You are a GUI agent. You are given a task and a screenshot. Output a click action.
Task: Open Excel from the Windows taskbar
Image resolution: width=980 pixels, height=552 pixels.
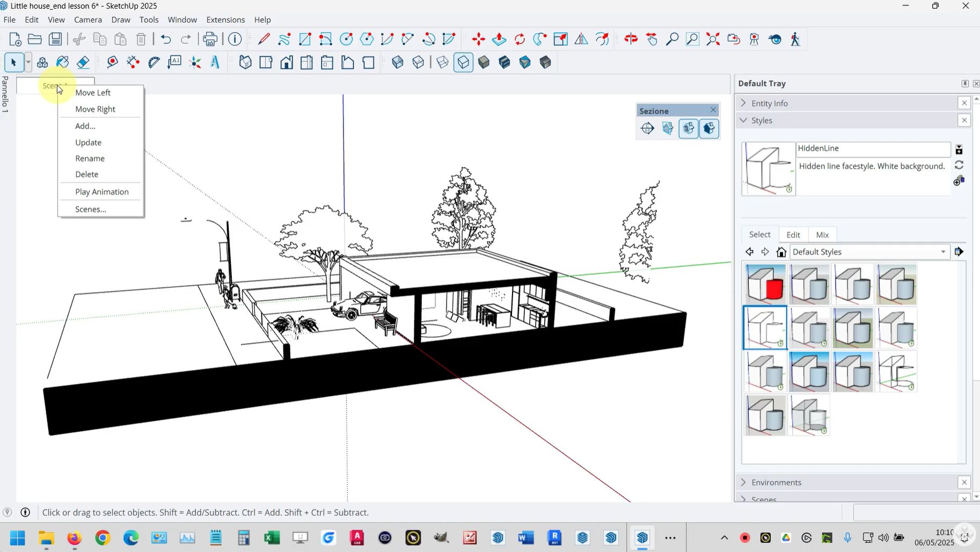(x=272, y=538)
